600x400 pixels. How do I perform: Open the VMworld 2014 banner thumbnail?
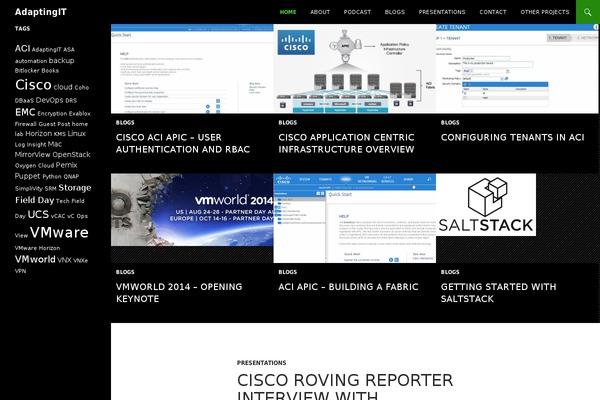tap(192, 210)
